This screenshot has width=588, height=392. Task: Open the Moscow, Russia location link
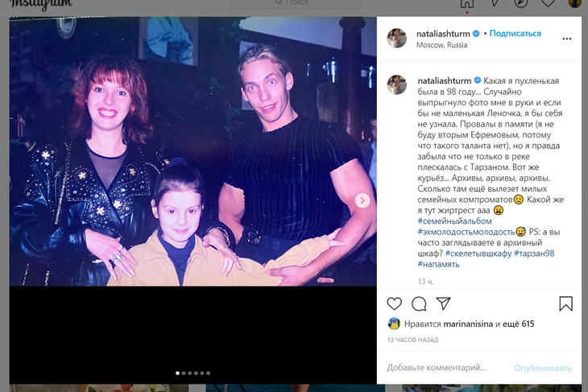point(441,45)
